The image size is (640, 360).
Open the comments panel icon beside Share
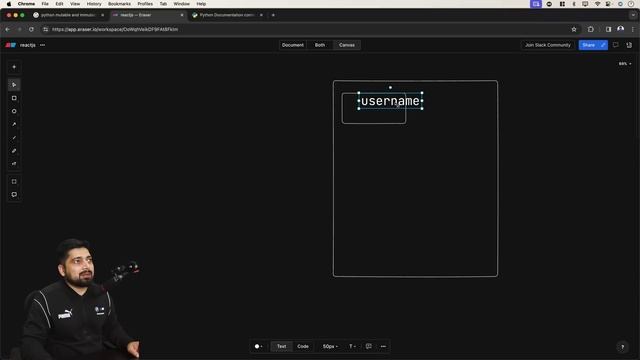pos(616,45)
